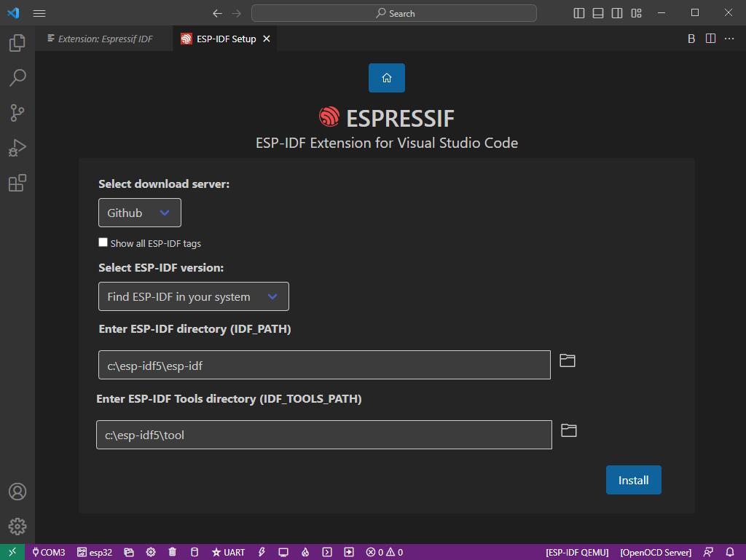Toggle the panel visibility in title bar
Viewport: 746px width, 560px height.
pos(598,13)
